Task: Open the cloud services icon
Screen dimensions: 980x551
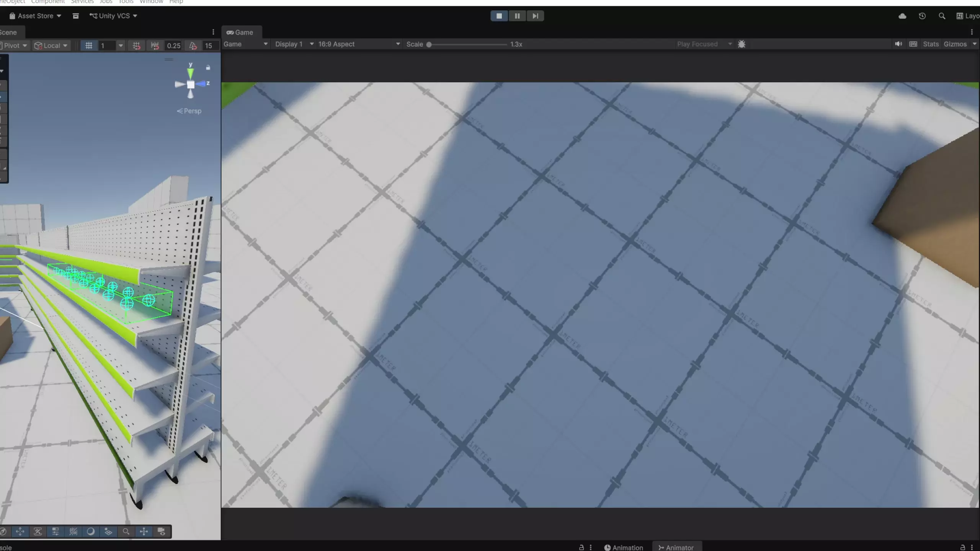Action: (x=902, y=16)
